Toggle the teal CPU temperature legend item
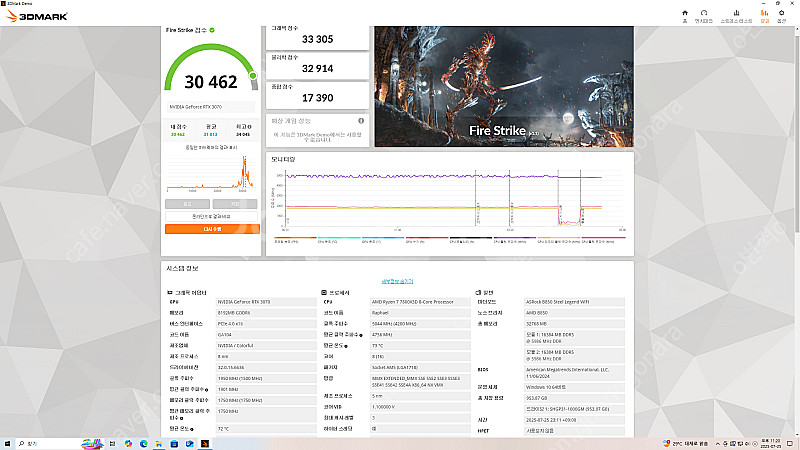 (x=339, y=239)
